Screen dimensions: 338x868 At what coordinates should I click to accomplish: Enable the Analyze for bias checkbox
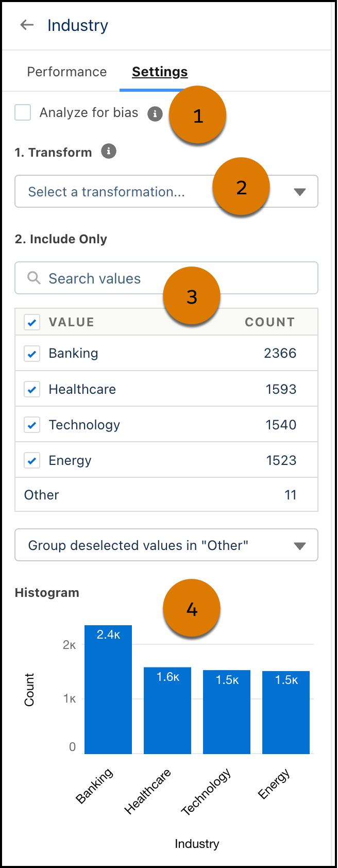pyautogui.click(x=22, y=112)
